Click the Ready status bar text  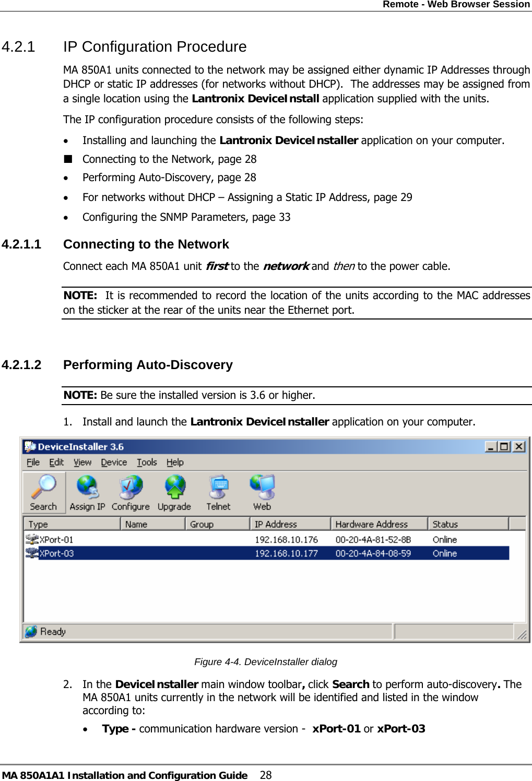pyautogui.click(x=53, y=631)
